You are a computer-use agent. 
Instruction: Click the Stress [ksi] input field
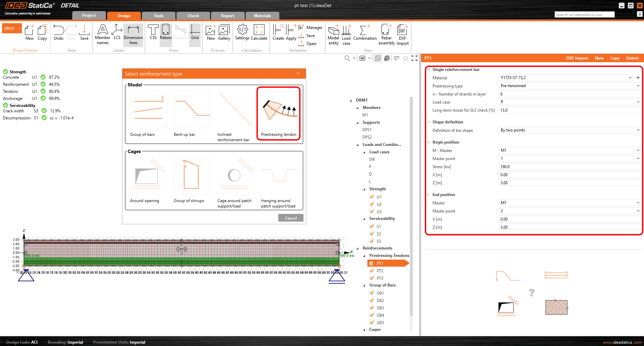point(570,166)
